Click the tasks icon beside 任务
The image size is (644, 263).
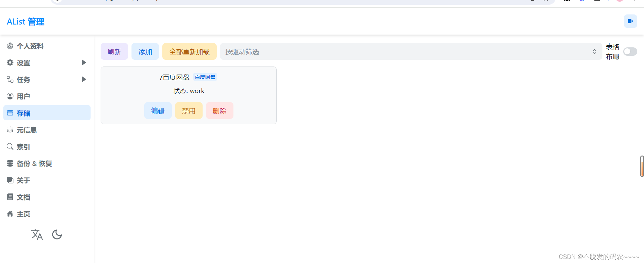click(x=10, y=80)
